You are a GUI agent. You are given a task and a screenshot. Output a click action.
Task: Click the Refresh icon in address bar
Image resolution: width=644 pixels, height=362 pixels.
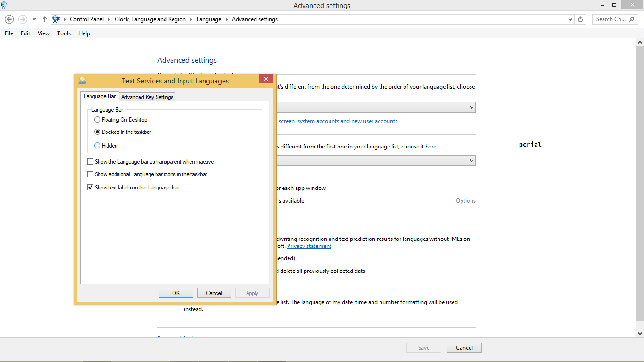[x=580, y=19]
